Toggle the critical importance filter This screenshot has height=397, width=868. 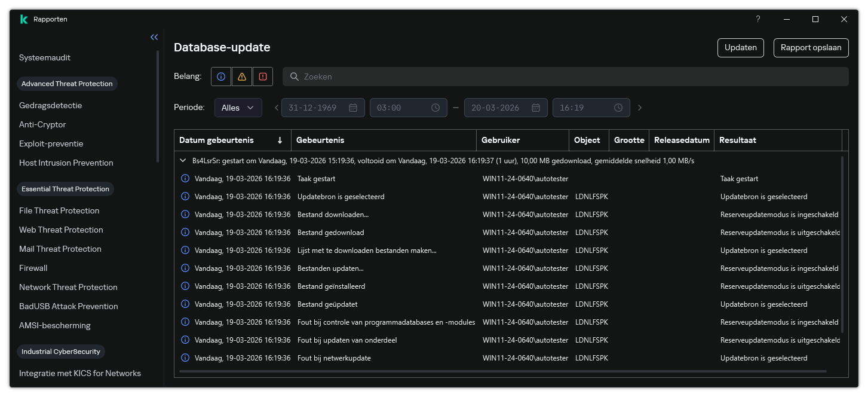[x=262, y=77]
